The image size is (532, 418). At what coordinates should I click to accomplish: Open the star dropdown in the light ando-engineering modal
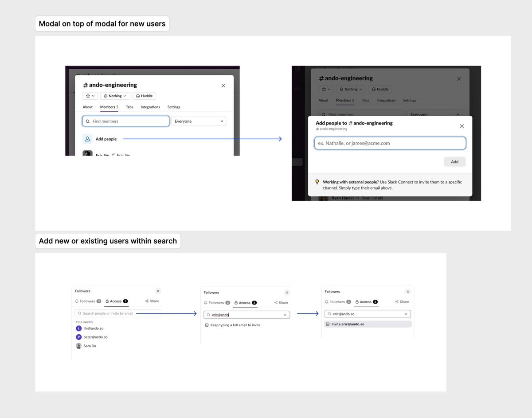click(x=90, y=96)
